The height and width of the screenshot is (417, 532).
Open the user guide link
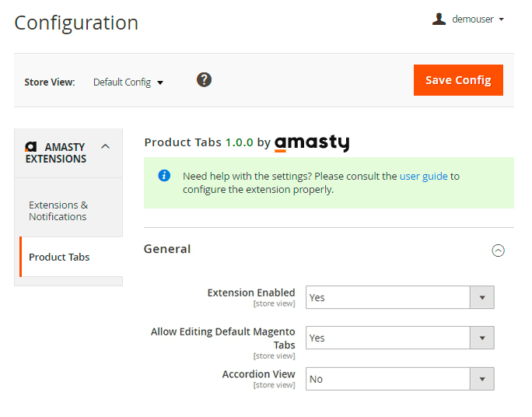click(x=423, y=176)
